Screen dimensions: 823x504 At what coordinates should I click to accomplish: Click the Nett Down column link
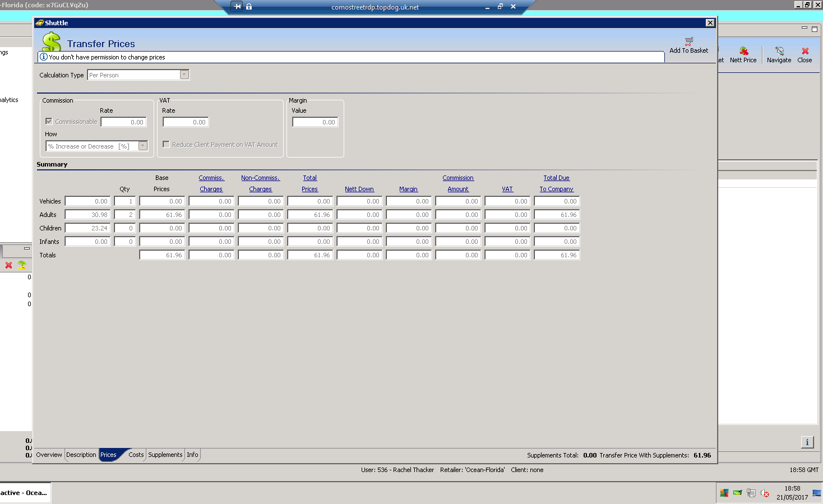[359, 189]
